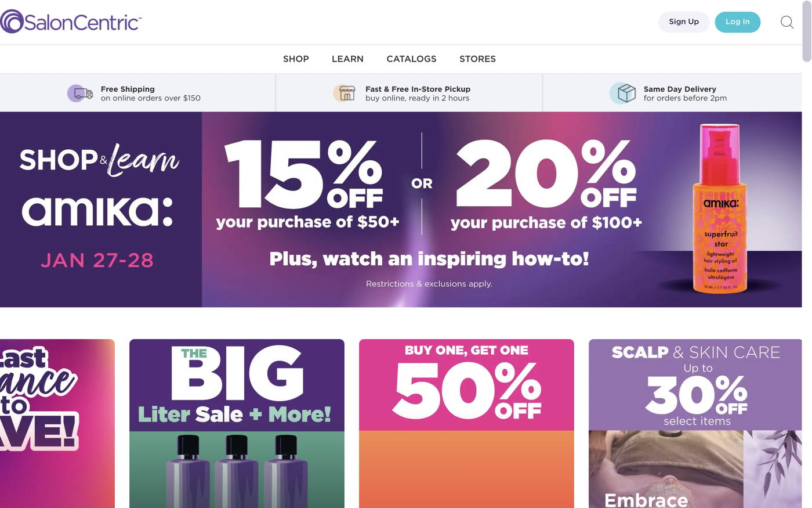812x508 pixels.
Task: Open the SHOP menu
Action: (296, 59)
